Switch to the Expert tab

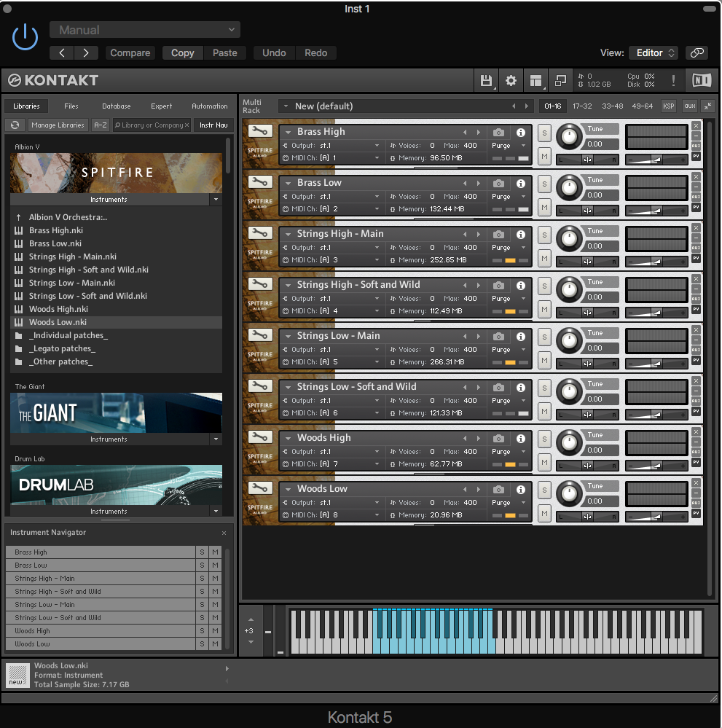162,106
